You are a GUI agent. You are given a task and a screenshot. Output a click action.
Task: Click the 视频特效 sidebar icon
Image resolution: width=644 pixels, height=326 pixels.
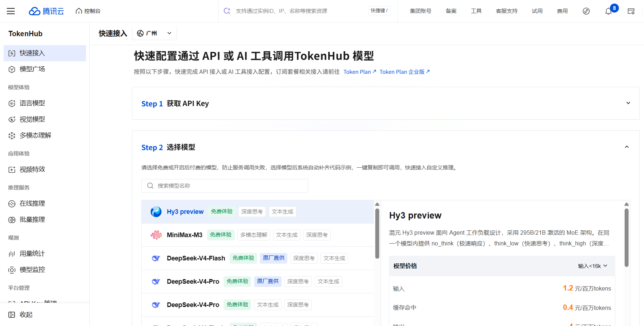[12, 170]
